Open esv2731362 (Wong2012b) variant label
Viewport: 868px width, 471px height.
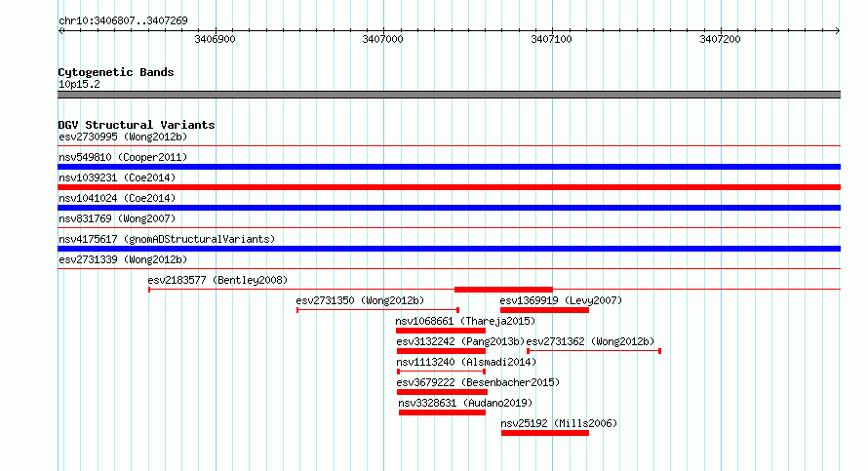(590, 341)
